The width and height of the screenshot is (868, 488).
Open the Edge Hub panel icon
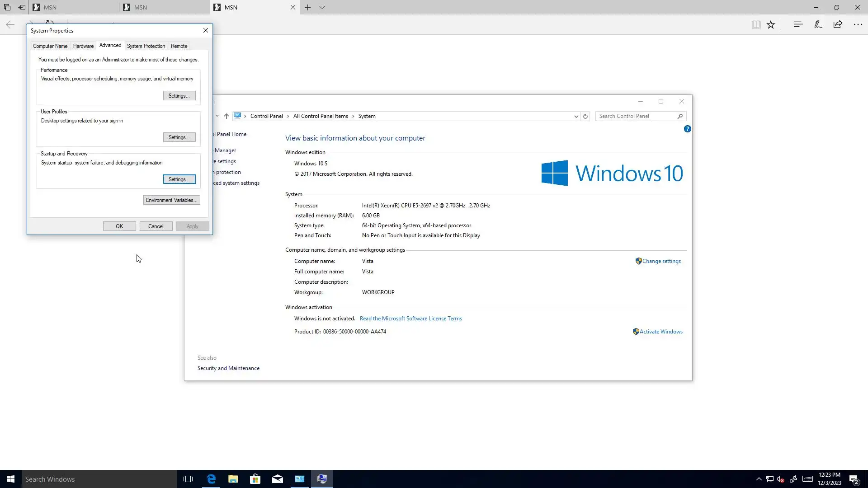click(x=798, y=24)
